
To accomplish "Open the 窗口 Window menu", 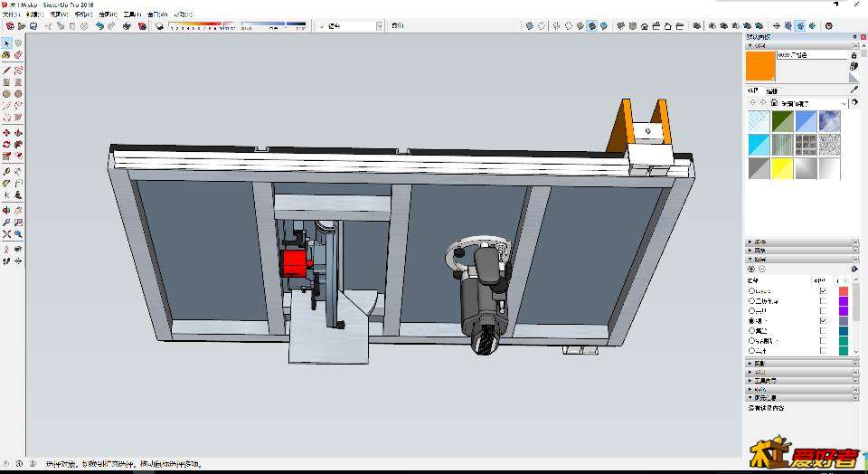I will pyautogui.click(x=156, y=14).
